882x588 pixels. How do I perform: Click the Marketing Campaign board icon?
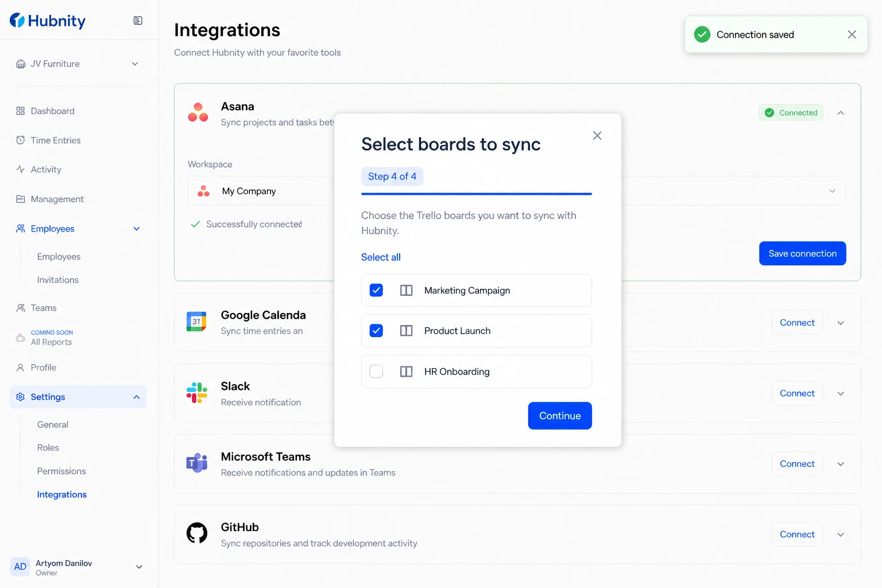tap(407, 291)
